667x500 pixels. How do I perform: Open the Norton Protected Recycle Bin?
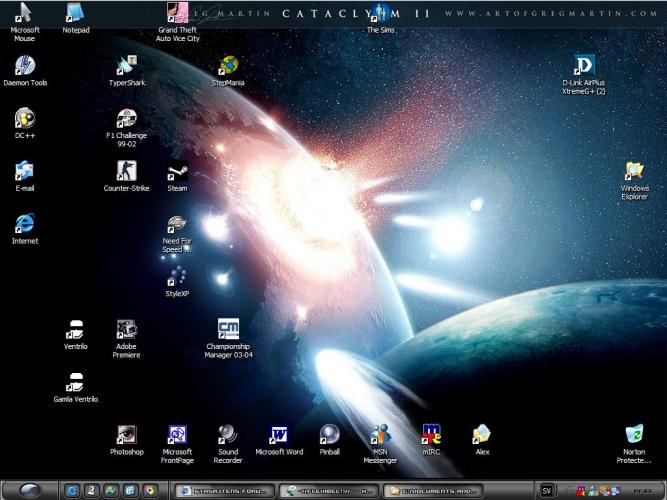click(634, 435)
